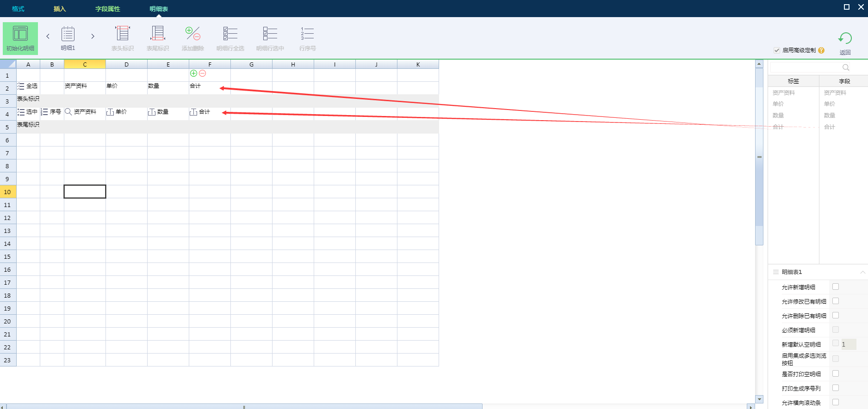Click the 明细行全选 select-all rows icon
The height and width of the screenshot is (409, 868).
230,34
